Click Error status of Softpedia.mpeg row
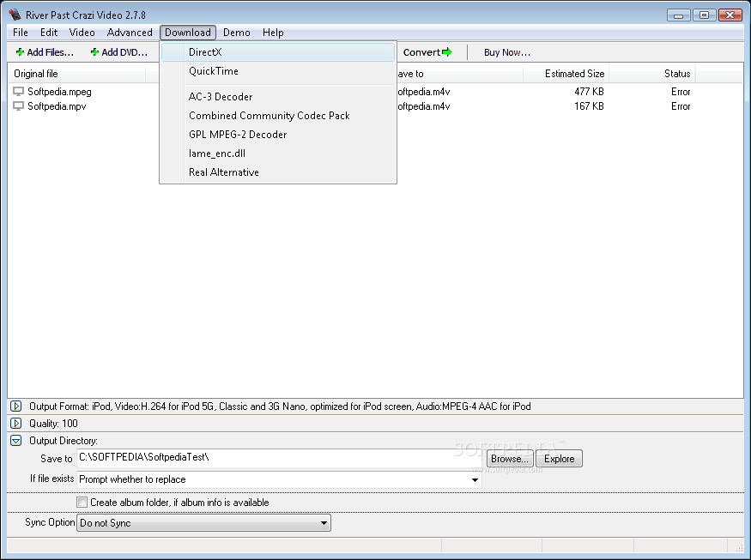 point(680,92)
